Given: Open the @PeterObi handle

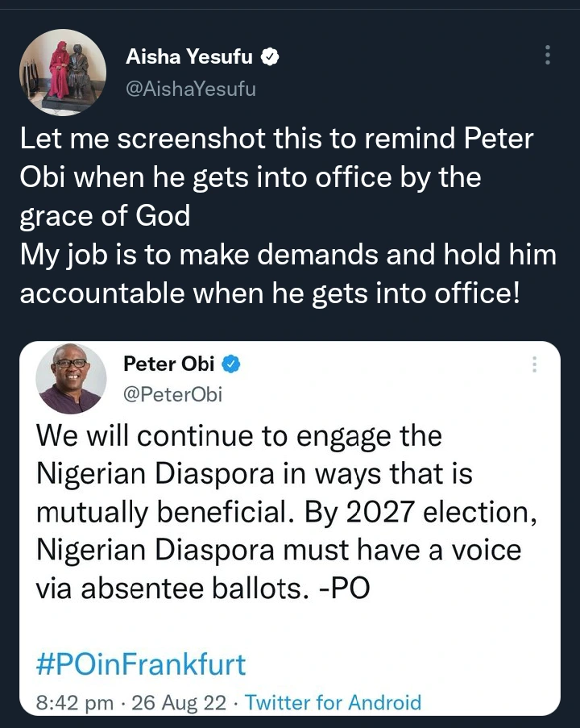Looking at the screenshot, I should (x=172, y=394).
